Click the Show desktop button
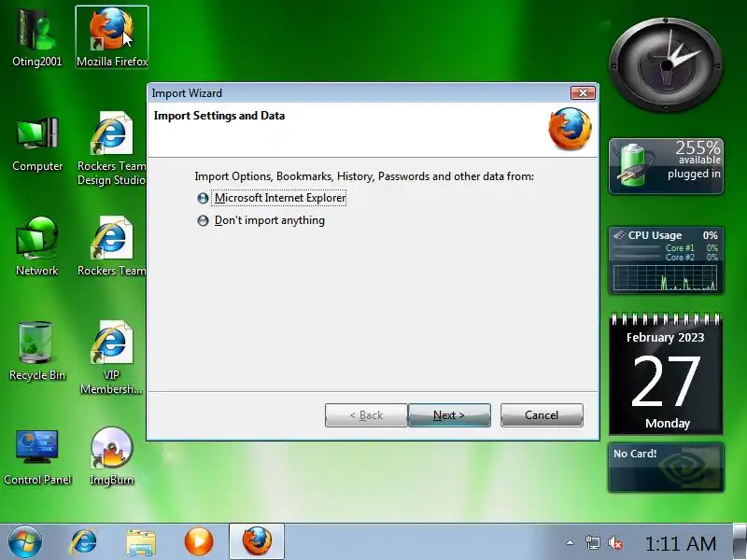The height and width of the screenshot is (560, 747). [740, 541]
